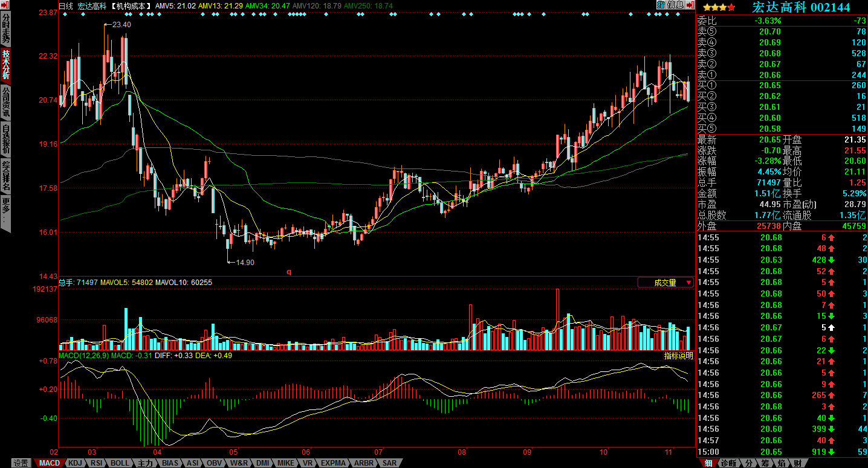
Task: Open the 成交量 dropdown
Action: 666,283
